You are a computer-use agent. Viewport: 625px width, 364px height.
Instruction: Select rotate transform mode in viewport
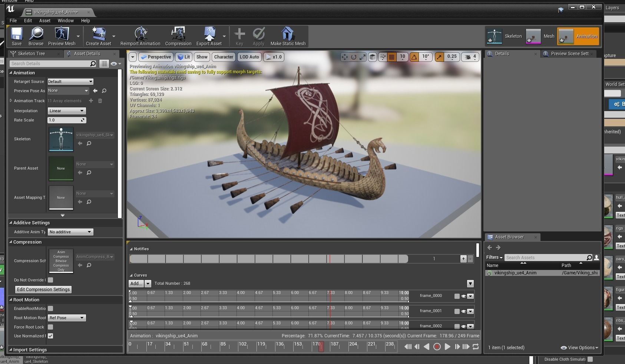point(354,57)
